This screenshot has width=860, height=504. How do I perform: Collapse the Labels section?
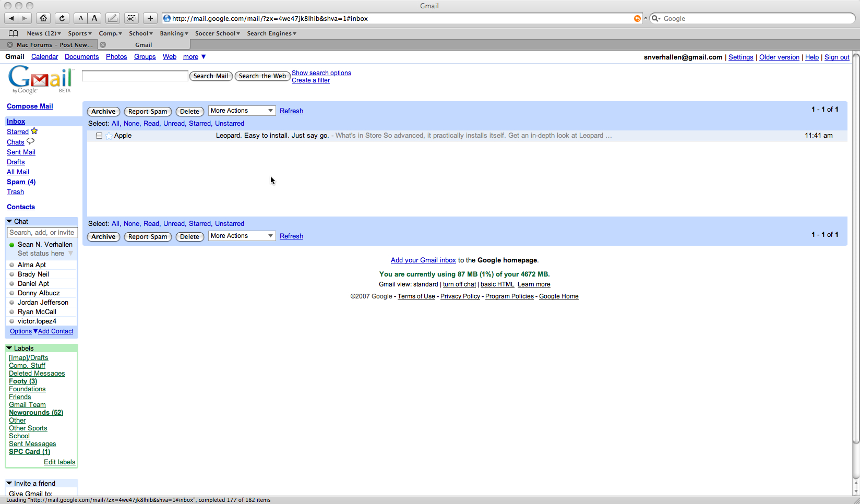click(9, 349)
